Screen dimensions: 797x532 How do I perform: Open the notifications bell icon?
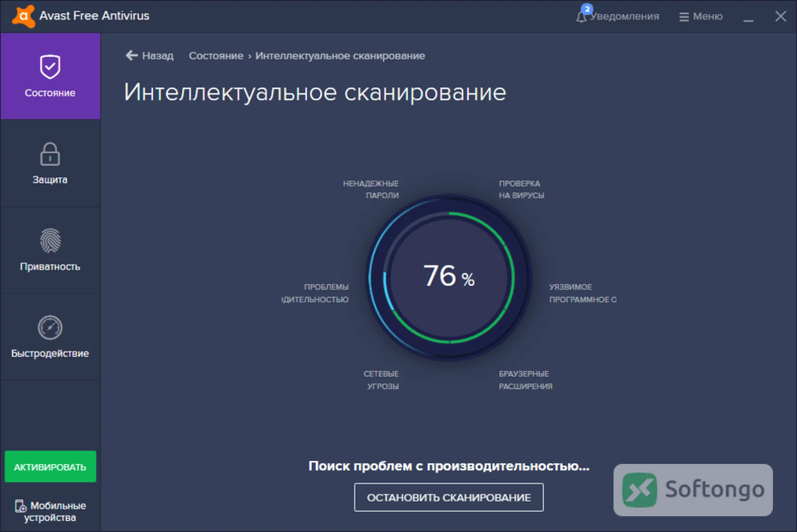click(x=582, y=16)
